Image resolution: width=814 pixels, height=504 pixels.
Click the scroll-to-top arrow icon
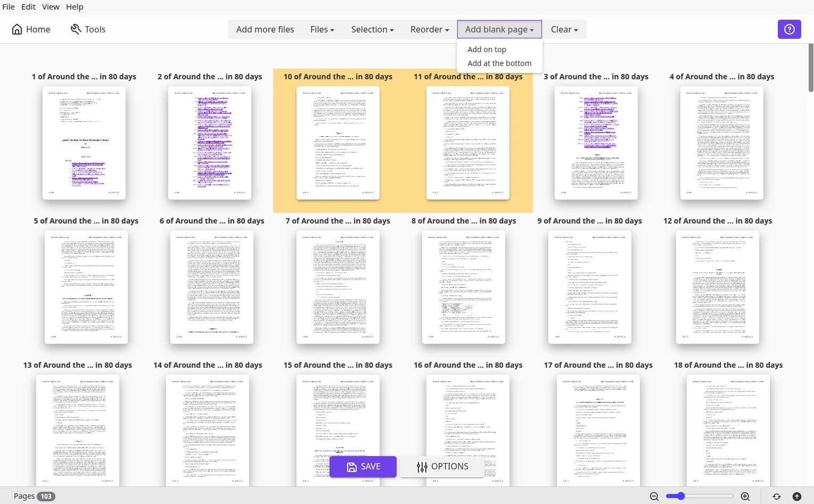click(796, 497)
